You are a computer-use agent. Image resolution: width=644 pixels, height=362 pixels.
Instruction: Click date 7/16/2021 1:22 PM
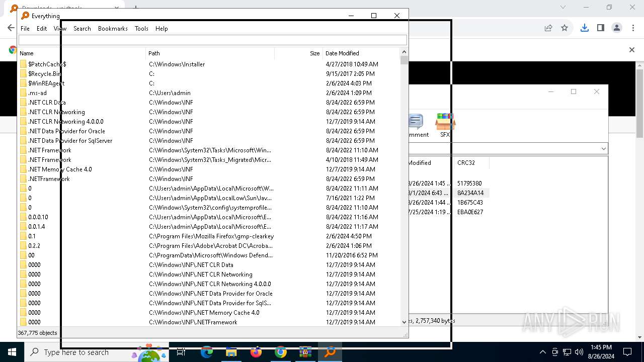pos(350,198)
